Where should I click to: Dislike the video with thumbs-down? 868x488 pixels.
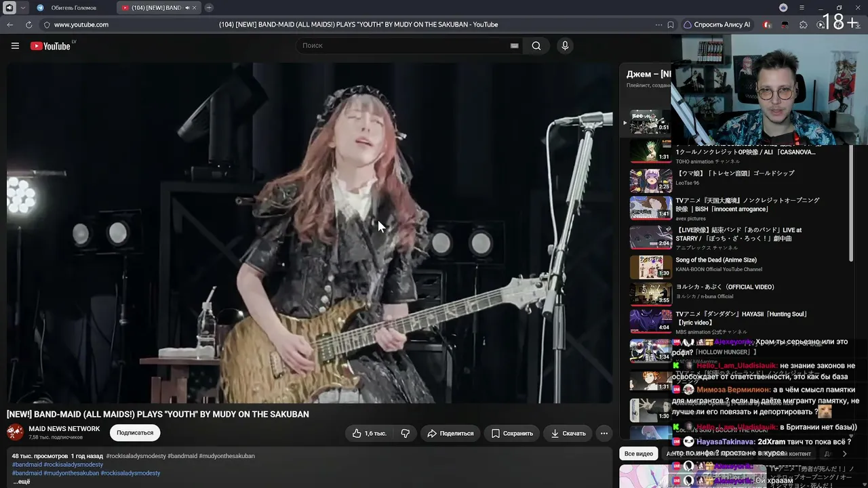406,433
